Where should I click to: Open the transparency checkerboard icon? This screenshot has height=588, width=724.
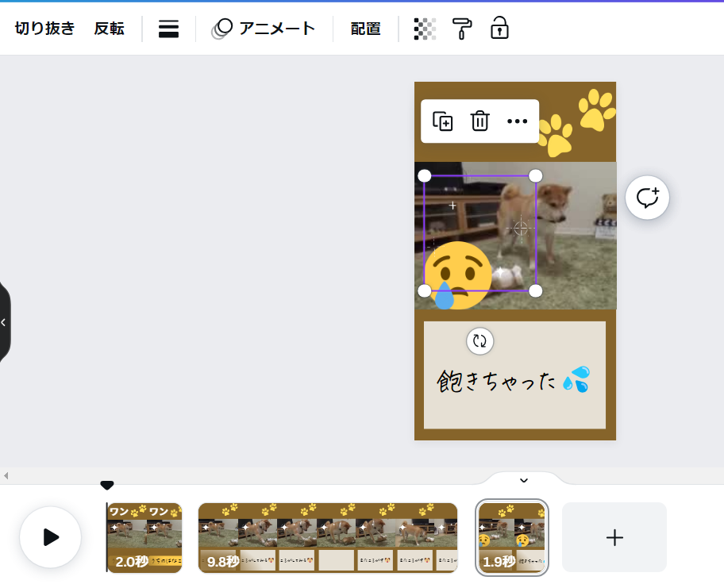(x=425, y=29)
